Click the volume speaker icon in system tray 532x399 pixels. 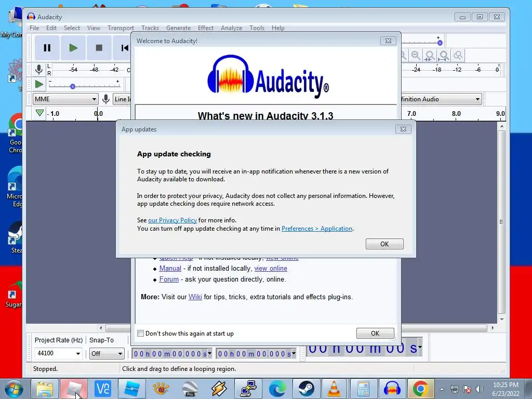tap(480, 389)
